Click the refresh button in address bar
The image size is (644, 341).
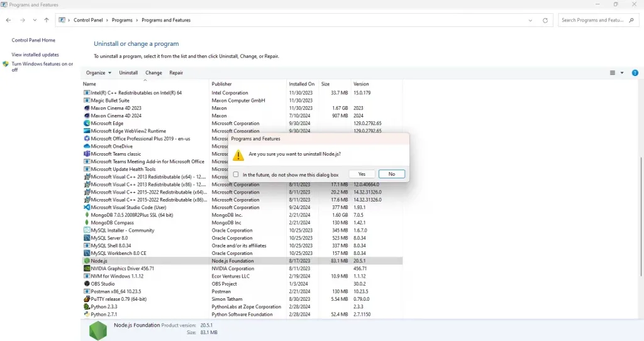(545, 20)
